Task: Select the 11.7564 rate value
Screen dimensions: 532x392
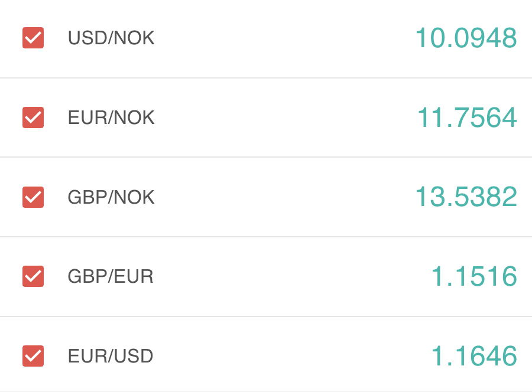Action: (467, 117)
